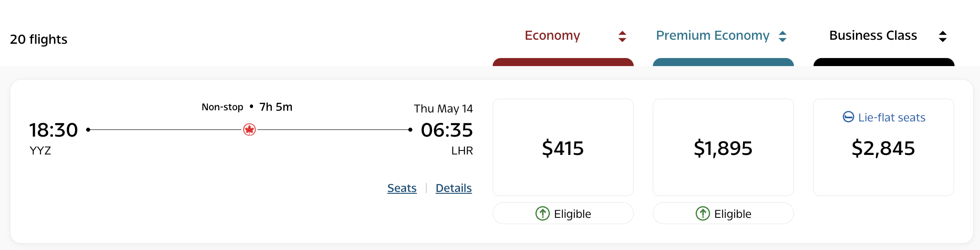The width and height of the screenshot is (980, 250).
Task: Open the Seats link for this flight
Action: click(402, 188)
